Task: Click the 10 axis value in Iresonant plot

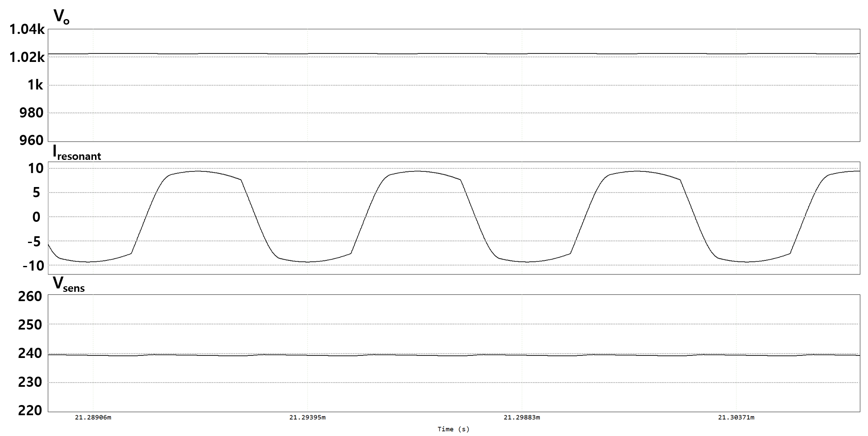Action: point(36,168)
